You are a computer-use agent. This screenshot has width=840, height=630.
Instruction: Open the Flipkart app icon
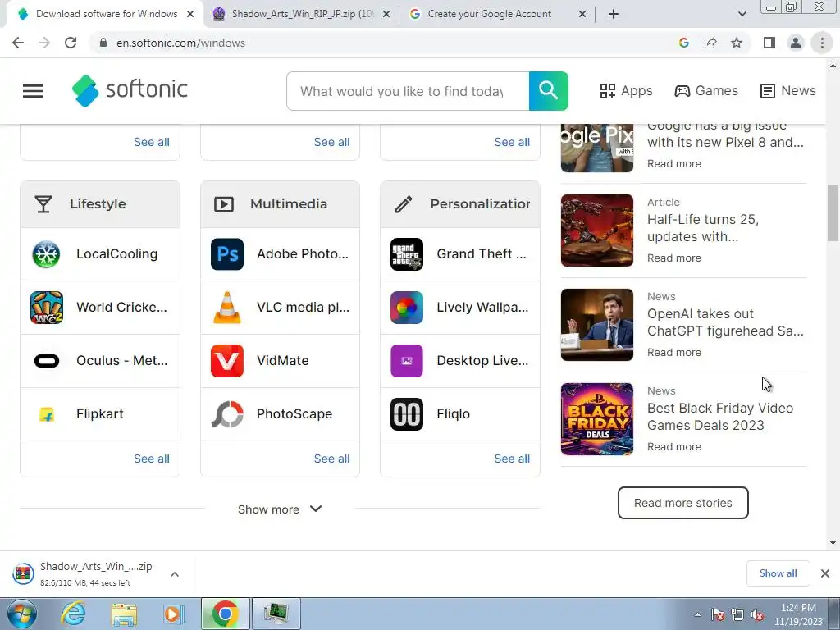[47, 414]
